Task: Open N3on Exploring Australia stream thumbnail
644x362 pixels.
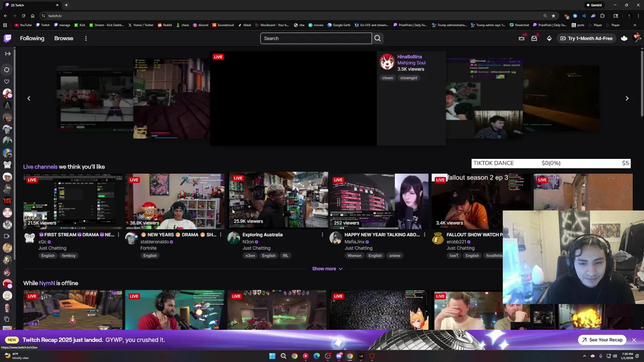Action: 278,200
